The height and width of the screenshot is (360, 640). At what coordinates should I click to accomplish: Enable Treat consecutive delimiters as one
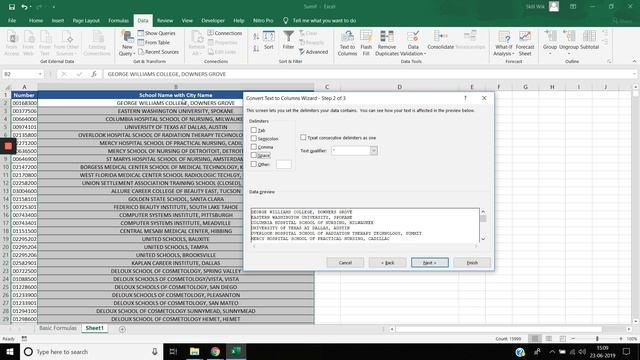point(303,137)
